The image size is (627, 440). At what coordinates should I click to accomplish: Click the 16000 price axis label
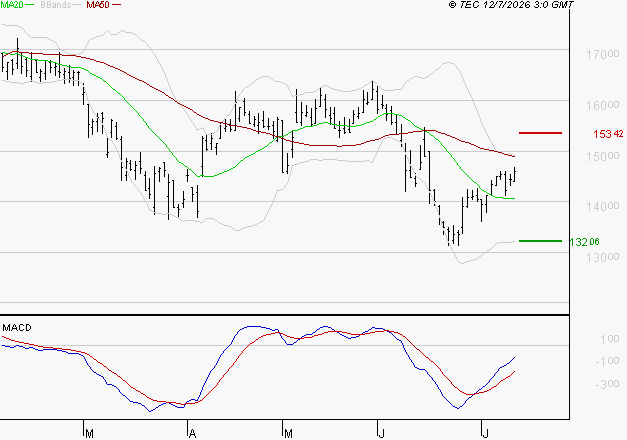click(x=602, y=105)
